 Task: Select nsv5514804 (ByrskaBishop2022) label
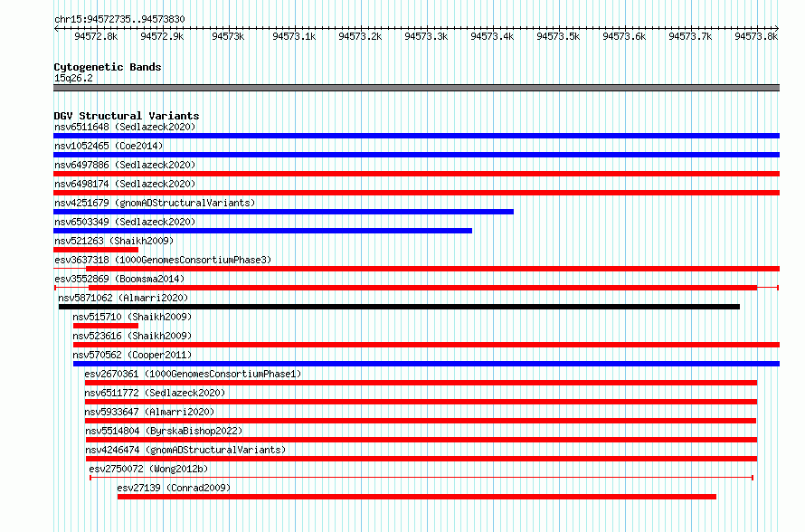tap(164, 431)
